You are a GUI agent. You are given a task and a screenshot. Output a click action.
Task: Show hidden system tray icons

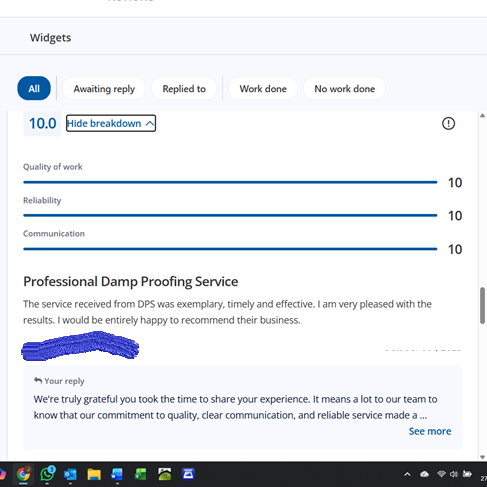[x=407, y=474]
